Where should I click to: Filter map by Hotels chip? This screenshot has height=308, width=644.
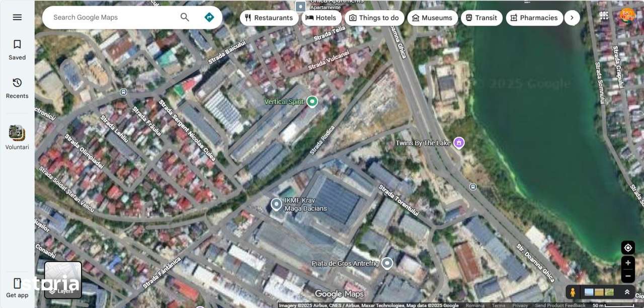pyautogui.click(x=321, y=18)
